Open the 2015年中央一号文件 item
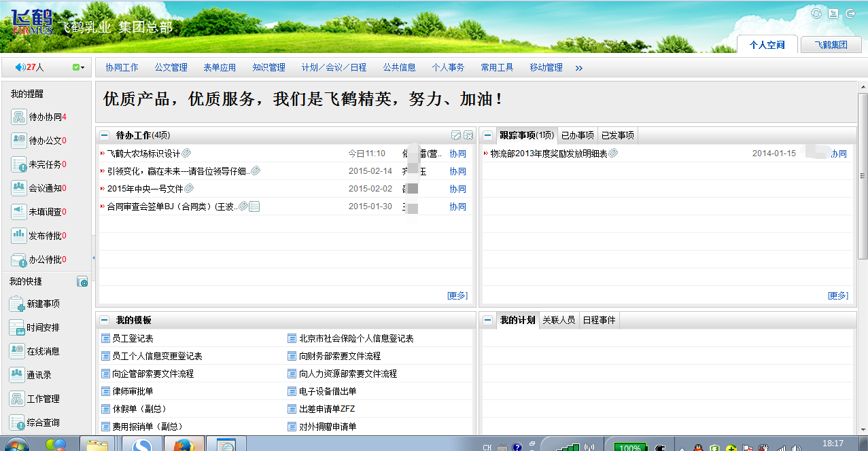This screenshot has height=451, width=868. [145, 189]
